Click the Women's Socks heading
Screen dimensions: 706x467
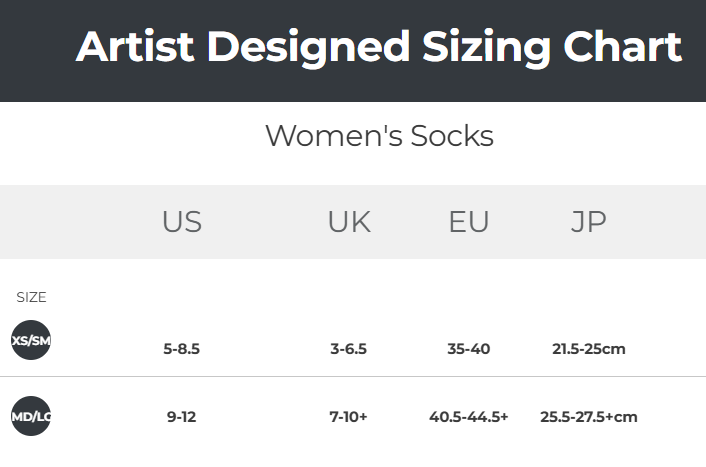(379, 136)
